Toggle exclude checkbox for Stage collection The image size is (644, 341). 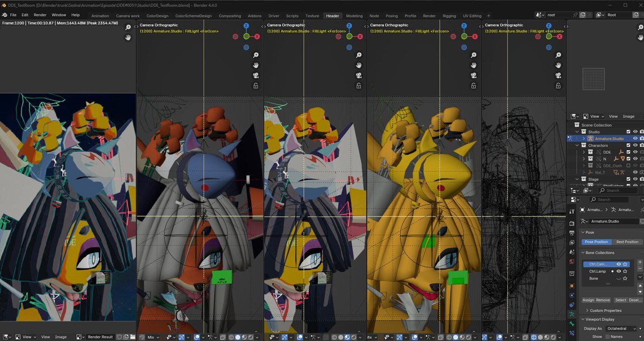point(628,179)
